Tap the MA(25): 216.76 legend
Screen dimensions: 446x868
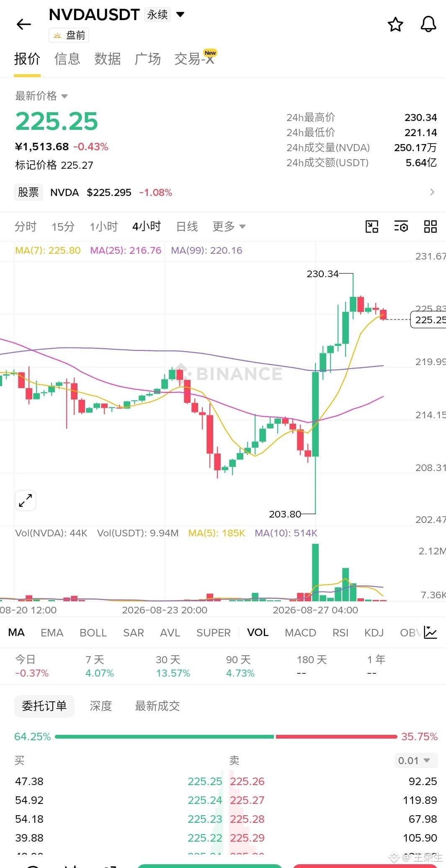pyautogui.click(x=126, y=250)
